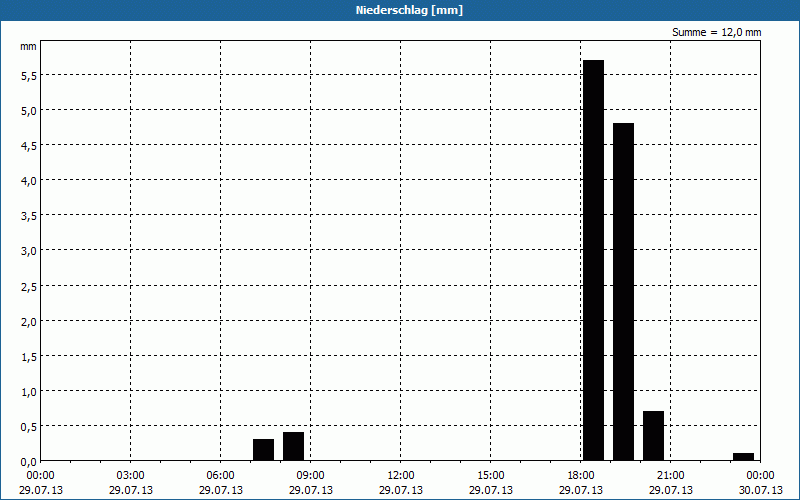Click the tallest precipitation bar after 18:00
800x500 pixels.
(593, 260)
